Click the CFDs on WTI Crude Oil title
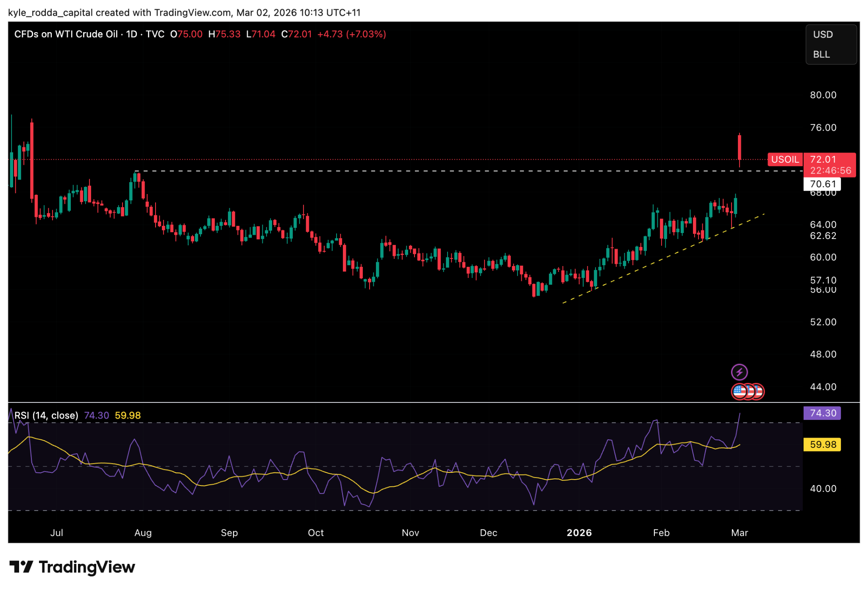 click(x=66, y=34)
